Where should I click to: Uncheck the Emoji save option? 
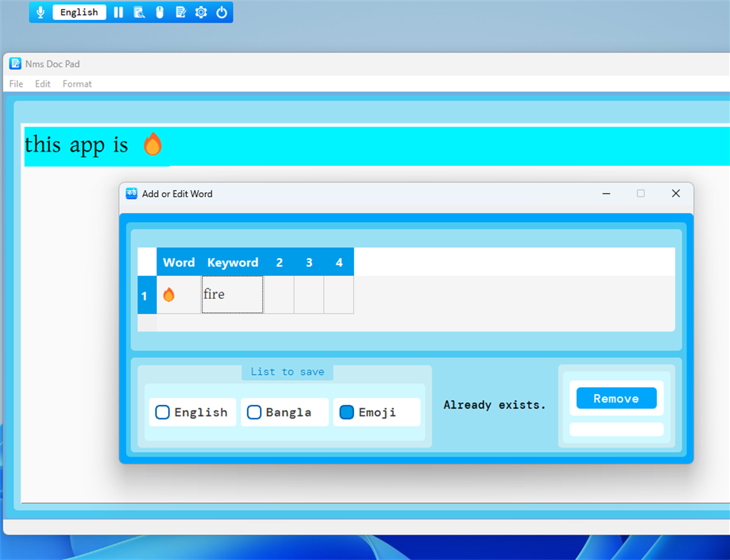click(x=347, y=412)
